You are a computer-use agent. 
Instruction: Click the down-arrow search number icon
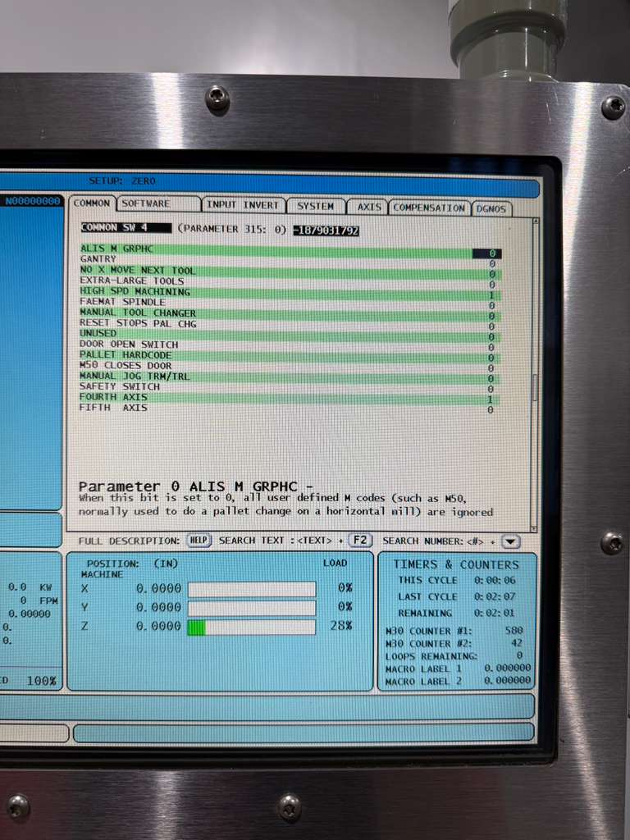pos(510,541)
